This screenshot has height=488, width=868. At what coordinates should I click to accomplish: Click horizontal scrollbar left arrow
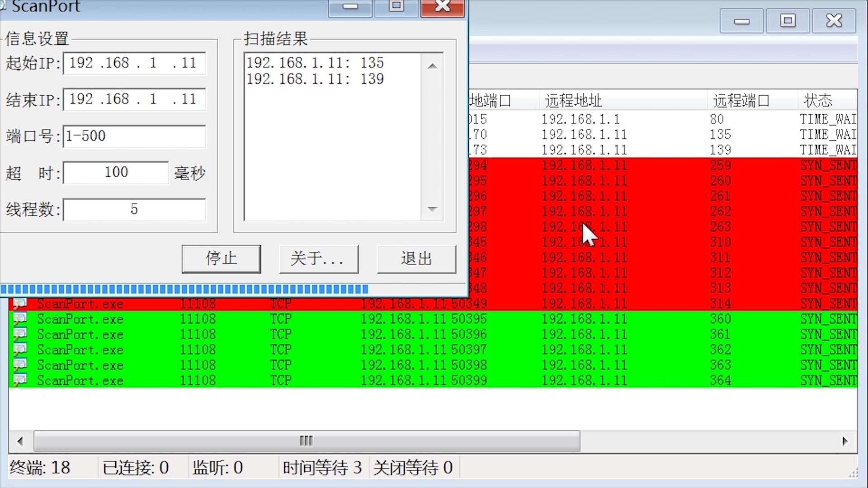coord(20,441)
